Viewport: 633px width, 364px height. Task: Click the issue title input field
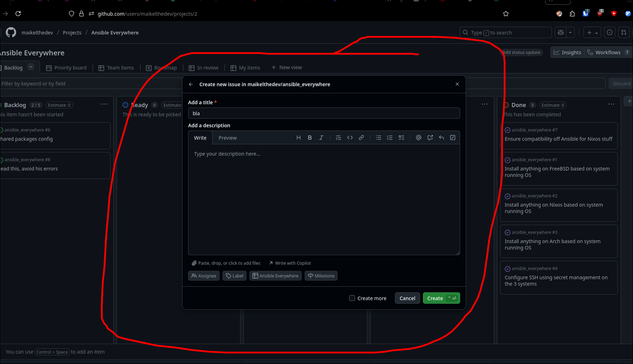324,113
